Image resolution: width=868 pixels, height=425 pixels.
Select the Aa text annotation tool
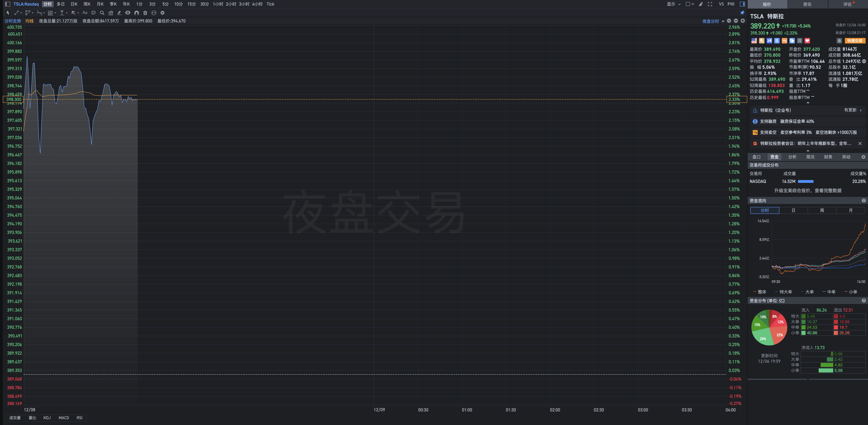pos(85,13)
